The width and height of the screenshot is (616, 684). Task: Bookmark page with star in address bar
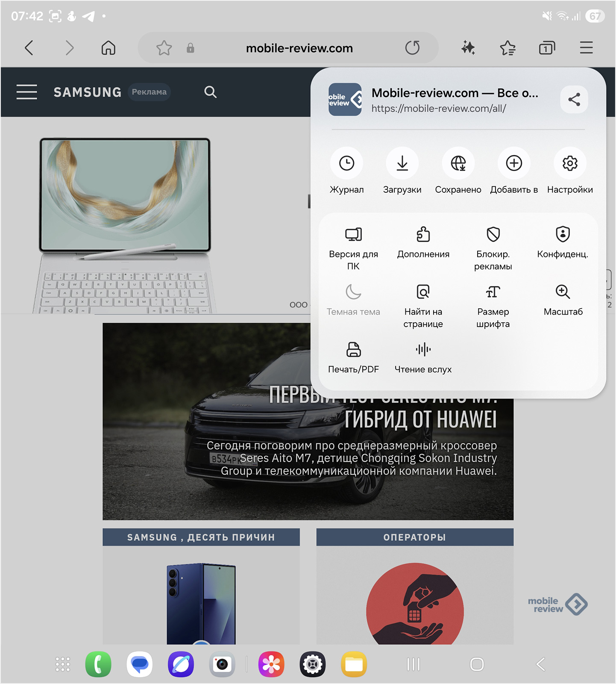pyautogui.click(x=164, y=48)
